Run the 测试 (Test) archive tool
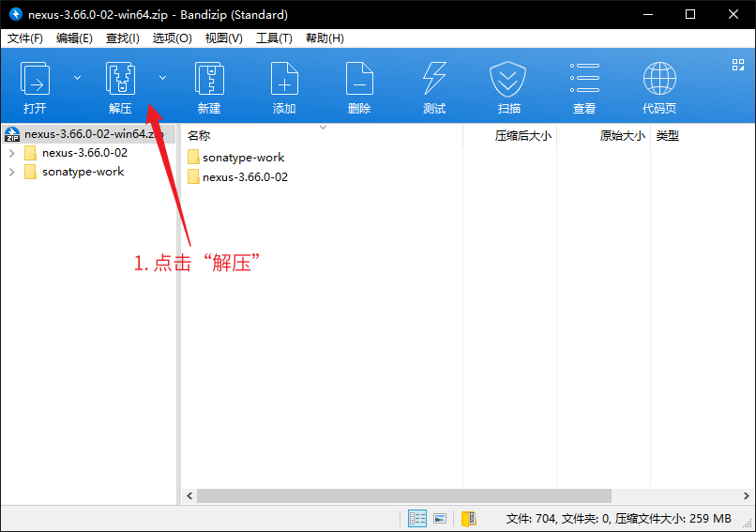This screenshot has width=756, height=532. [x=434, y=79]
